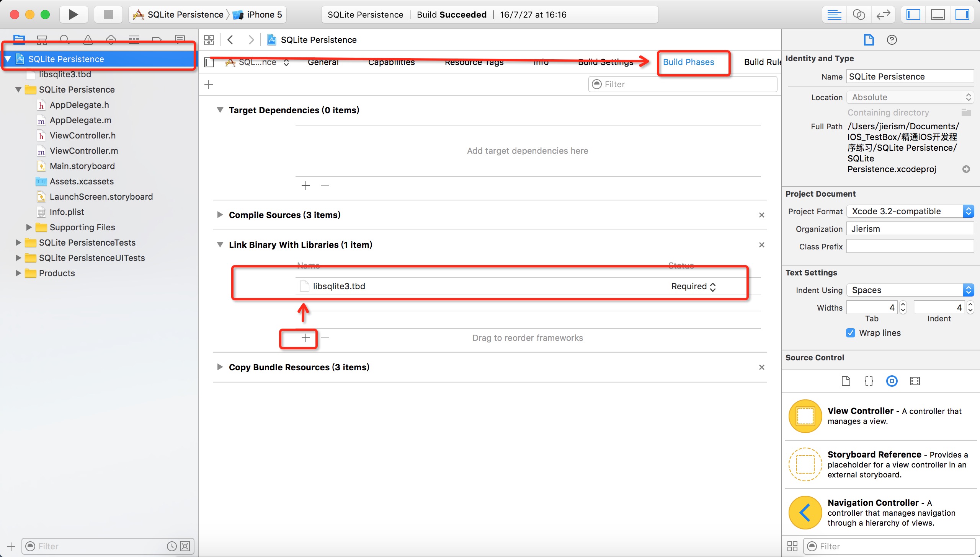
Task: Toggle the Wrap lines checkbox
Action: pos(851,333)
